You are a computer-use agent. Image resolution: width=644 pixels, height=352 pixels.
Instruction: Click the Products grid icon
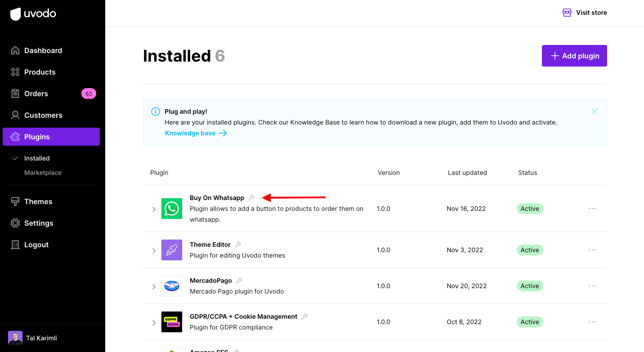click(15, 72)
